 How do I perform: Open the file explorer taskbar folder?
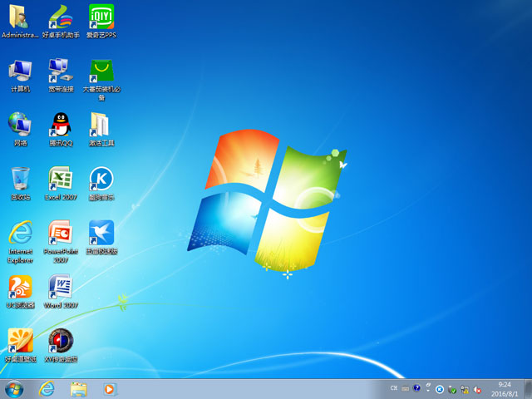pyautogui.click(x=79, y=388)
